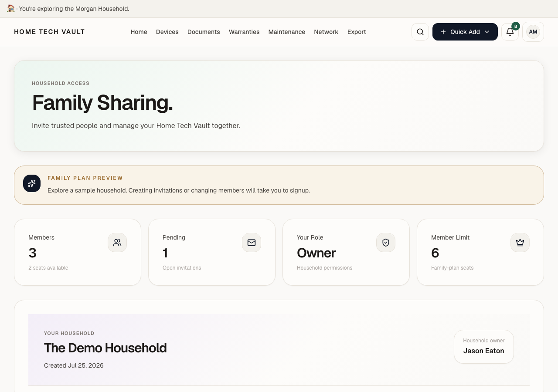Click the "Family-plan seats" text

pyautogui.click(x=452, y=268)
